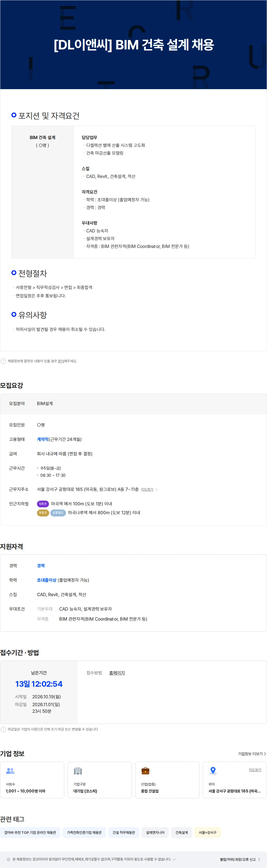Click the 회사 내규에 따름 salary text
The height and width of the screenshot is (868, 267).
[x=65, y=453]
